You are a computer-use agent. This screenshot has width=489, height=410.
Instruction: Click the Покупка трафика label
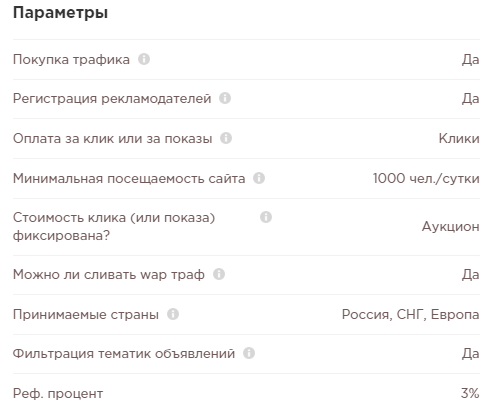coord(71,60)
